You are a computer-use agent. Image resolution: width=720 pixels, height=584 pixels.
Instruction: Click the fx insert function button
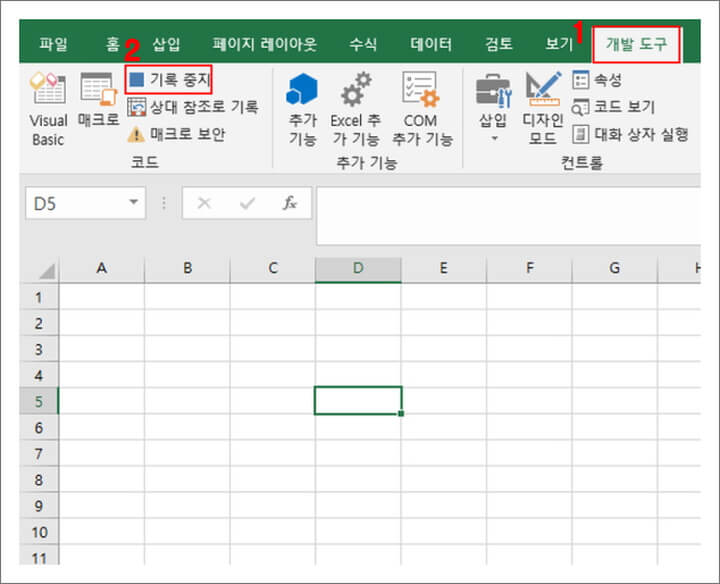[289, 202]
